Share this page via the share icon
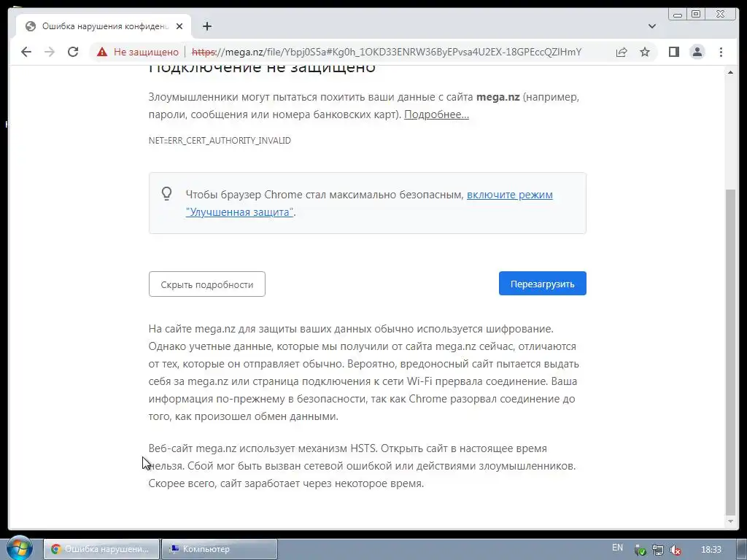Screen dimensions: 747x560 tap(622, 52)
